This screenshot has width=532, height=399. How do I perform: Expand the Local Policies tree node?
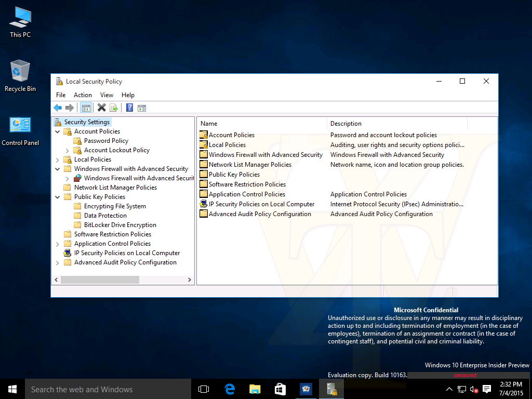point(57,159)
